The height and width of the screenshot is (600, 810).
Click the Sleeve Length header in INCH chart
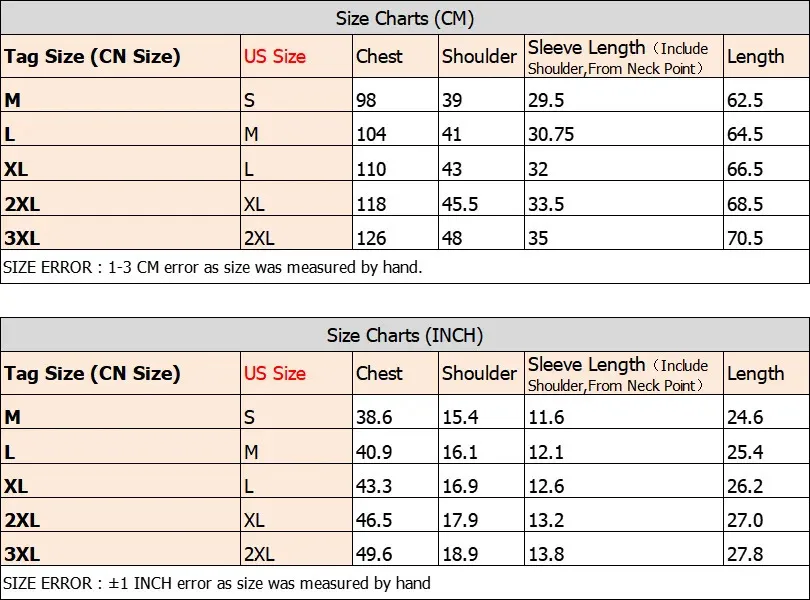(618, 374)
